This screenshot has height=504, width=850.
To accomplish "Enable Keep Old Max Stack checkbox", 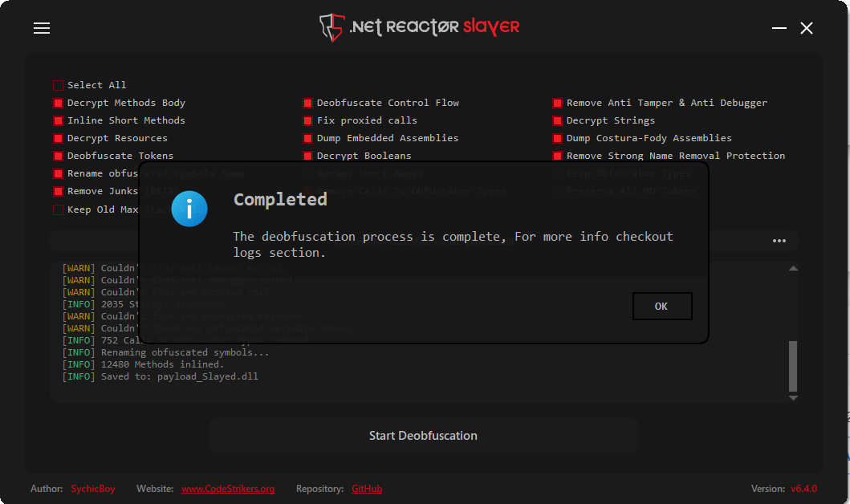I will (x=58, y=209).
